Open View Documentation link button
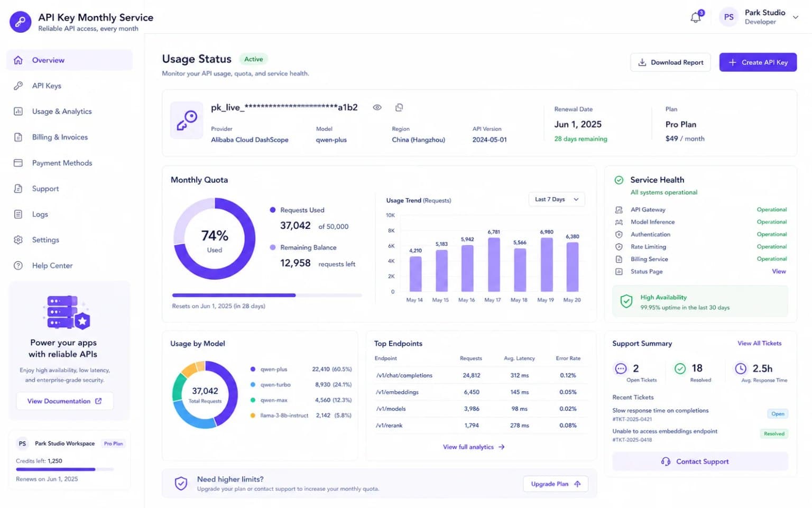This screenshot has width=812, height=508. tap(64, 401)
